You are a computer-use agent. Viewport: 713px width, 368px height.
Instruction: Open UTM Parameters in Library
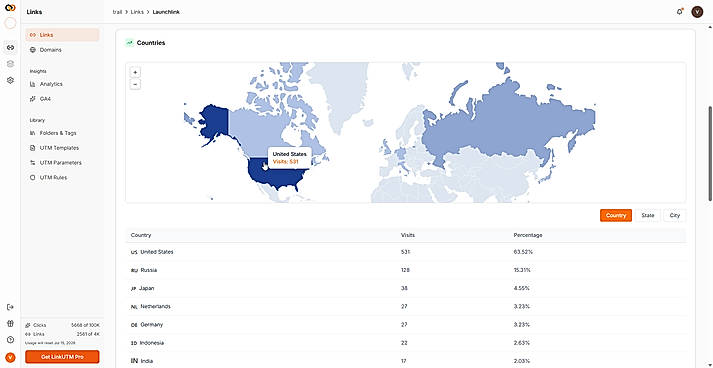pyautogui.click(x=62, y=163)
